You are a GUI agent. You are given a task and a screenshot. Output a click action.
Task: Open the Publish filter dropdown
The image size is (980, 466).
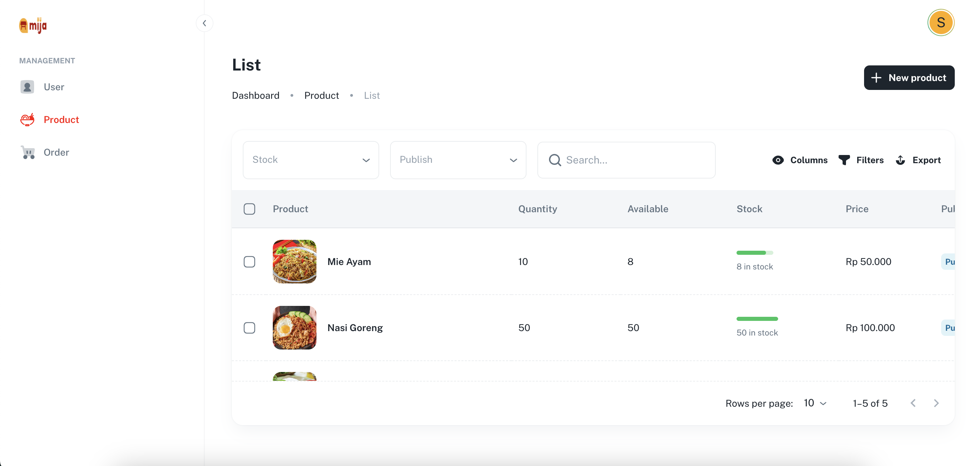[458, 160]
